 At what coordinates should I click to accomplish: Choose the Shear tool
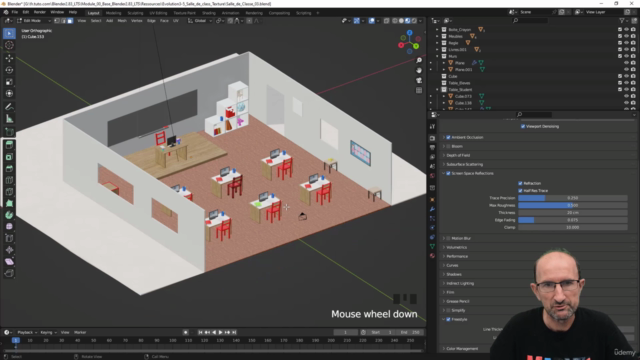[x=9, y=262]
